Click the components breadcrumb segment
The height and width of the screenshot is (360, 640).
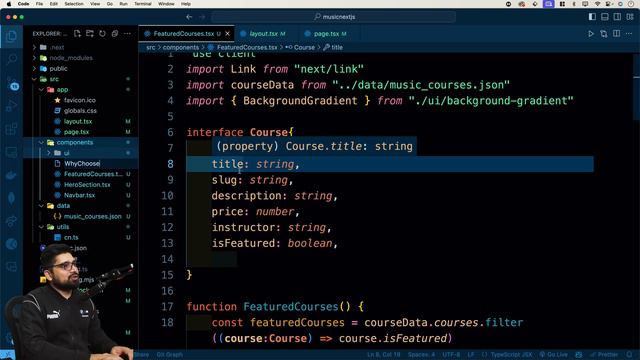181,47
